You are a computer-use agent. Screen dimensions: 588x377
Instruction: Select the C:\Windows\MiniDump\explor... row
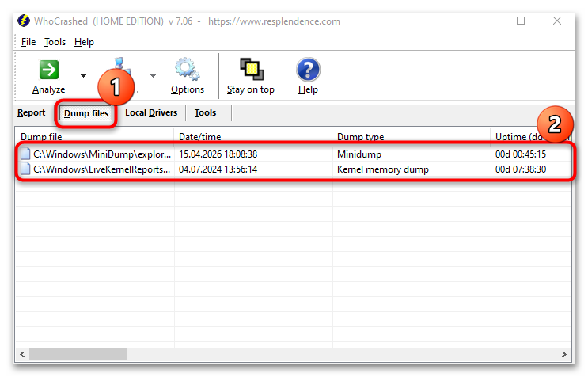294,154
